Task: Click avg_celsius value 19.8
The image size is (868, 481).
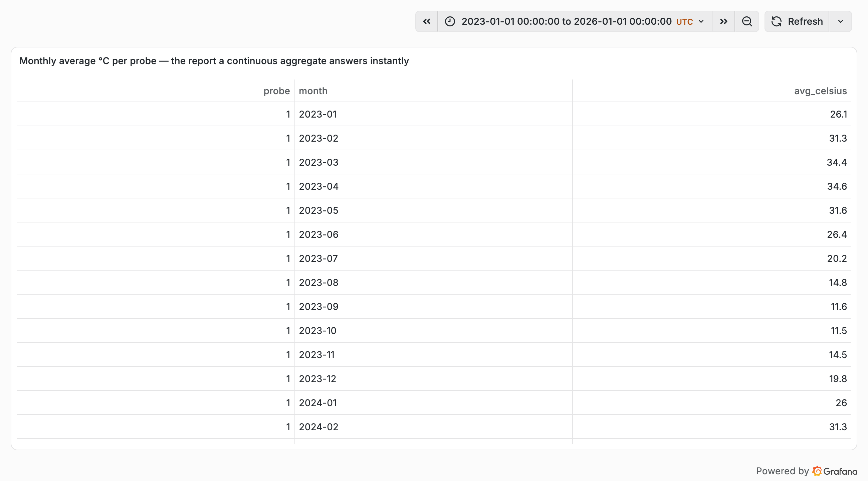Action: click(838, 379)
